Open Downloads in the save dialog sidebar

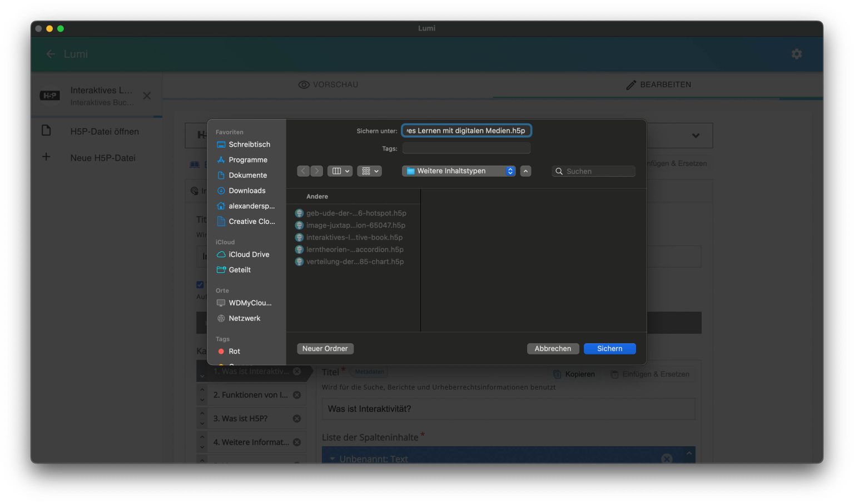coord(246,191)
